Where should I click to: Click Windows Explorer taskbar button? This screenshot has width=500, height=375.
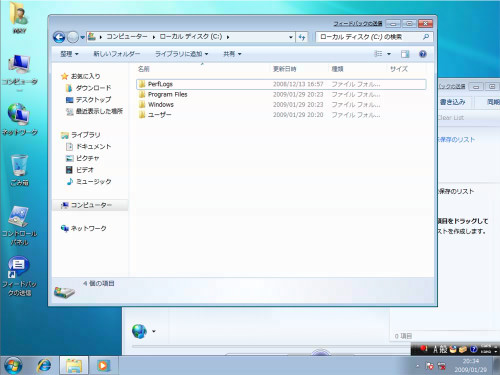tap(74, 366)
